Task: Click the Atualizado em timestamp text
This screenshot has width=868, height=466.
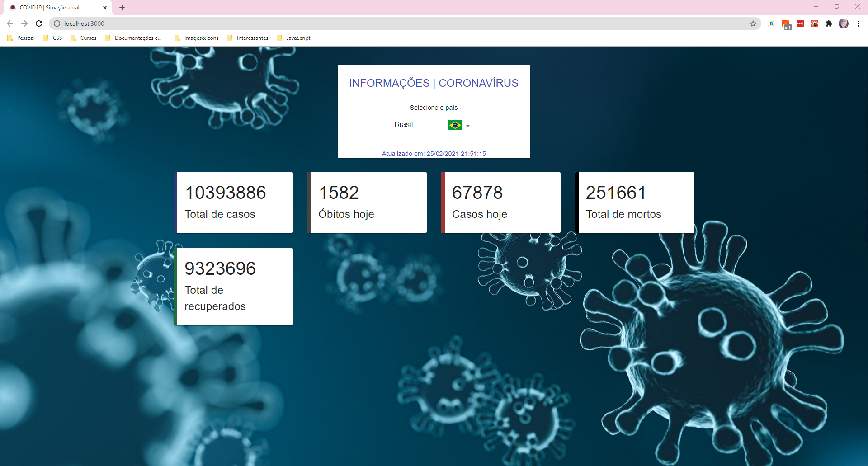Action: pyautogui.click(x=434, y=154)
